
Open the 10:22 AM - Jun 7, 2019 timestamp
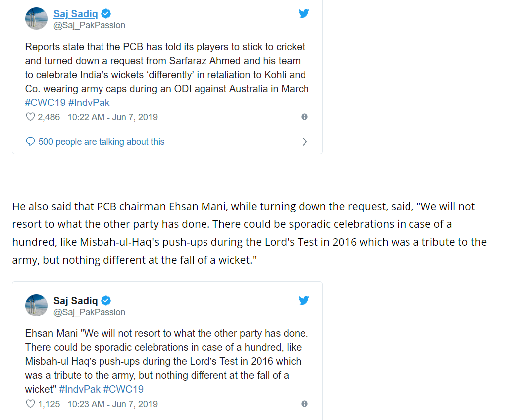pyautogui.click(x=112, y=117)
